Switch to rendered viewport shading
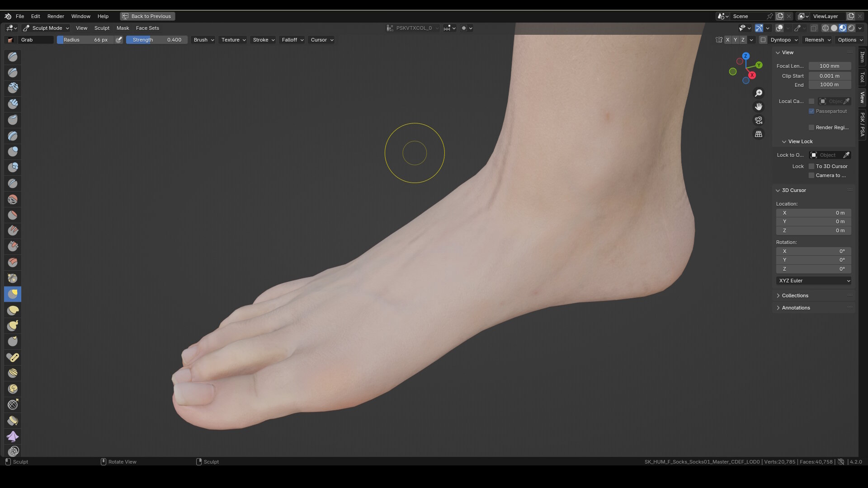The image size is (868, 488). pyautogui.click(x=851, y=28)
